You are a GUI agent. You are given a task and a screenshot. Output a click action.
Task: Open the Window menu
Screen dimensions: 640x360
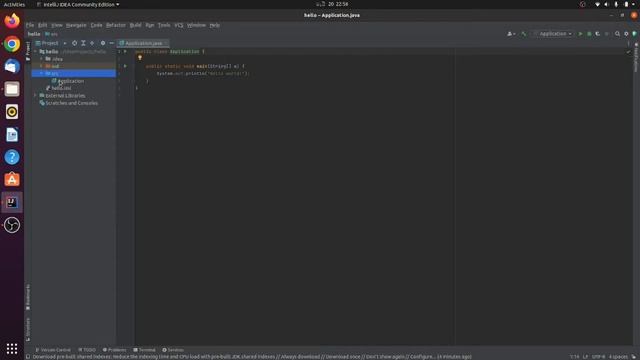196,25
